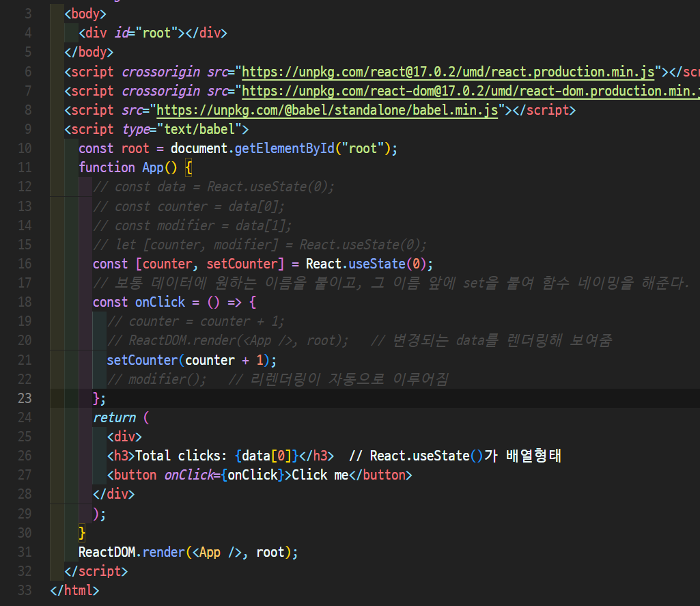Click the "Total clicks:" text
700x606 pixels.
pyautogui.click(x=181, y=456)
